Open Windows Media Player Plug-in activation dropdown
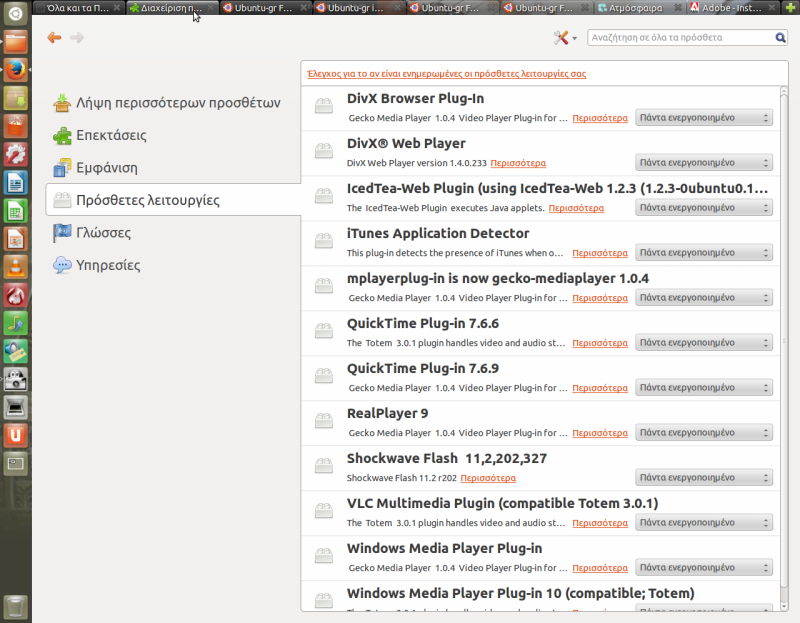 [704, 567]
